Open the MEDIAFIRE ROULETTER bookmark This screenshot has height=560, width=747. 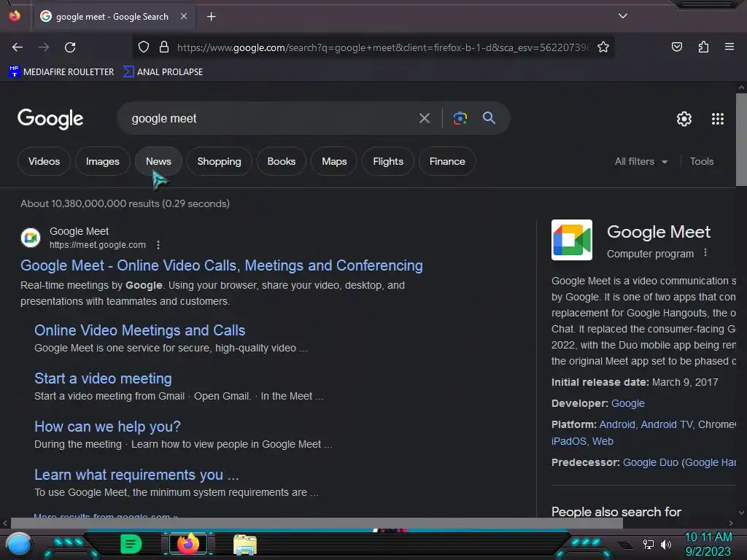(x=61, y=72)
